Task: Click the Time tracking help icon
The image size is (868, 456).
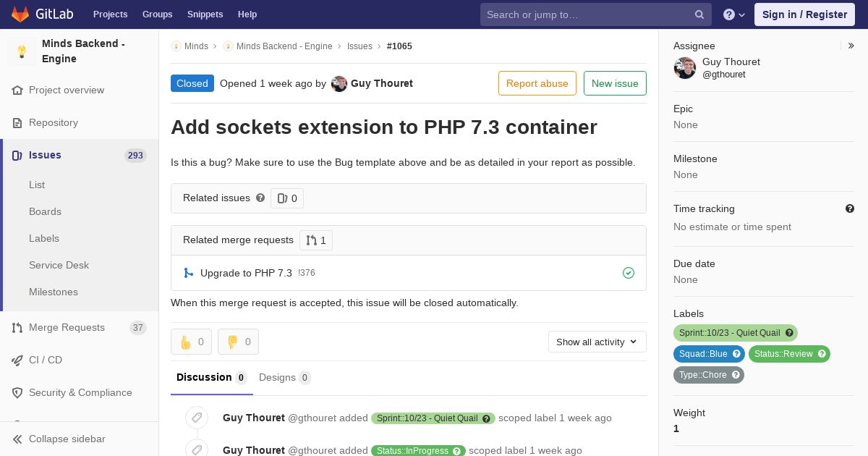Action: point(850,208)
